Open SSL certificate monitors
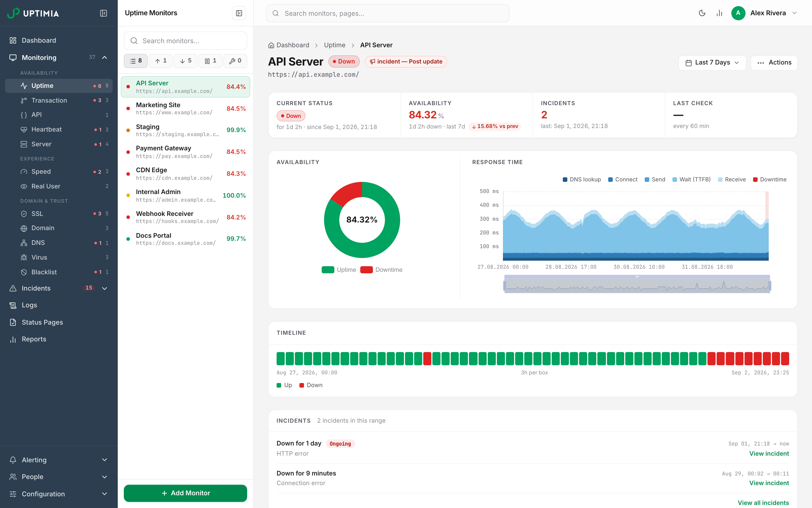The height and width of the screenshot is (508, 812). pyautogui.click(x=59, y=214)
